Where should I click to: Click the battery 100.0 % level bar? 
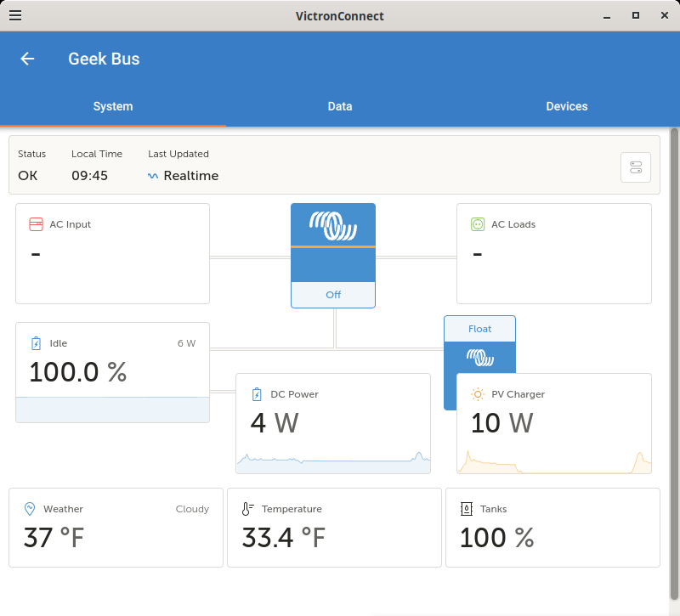coord(112,410)
